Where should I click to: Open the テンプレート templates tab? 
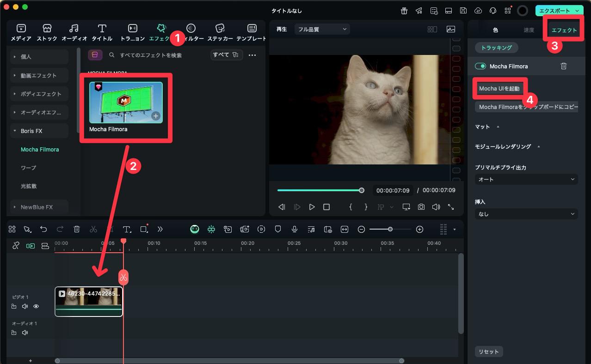coord(252,32)
